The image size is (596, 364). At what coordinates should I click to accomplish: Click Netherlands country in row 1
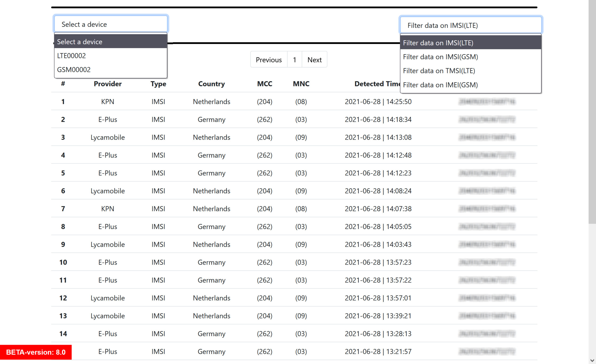point(211,101)
